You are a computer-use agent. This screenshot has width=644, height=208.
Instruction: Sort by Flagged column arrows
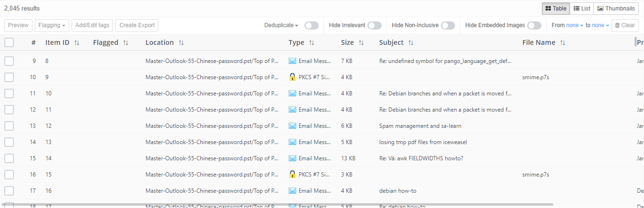[x=125, y=43]
